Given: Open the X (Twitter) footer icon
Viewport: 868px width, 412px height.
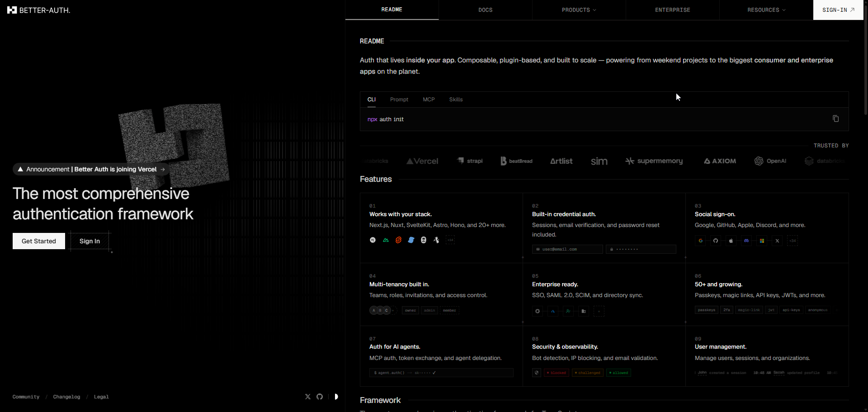Looking at the screenshot, I should (308, 397).
